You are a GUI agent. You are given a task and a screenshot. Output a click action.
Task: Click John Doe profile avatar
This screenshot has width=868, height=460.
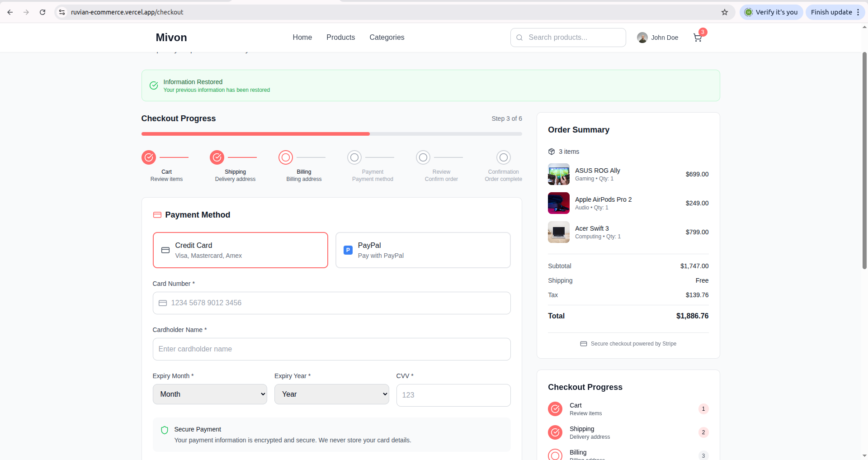click(642, 38)
